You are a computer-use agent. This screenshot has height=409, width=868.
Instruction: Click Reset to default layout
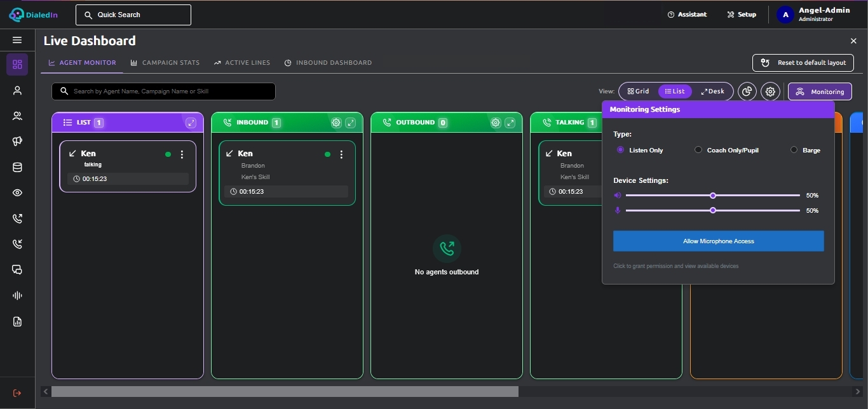(x=803, y=63)
